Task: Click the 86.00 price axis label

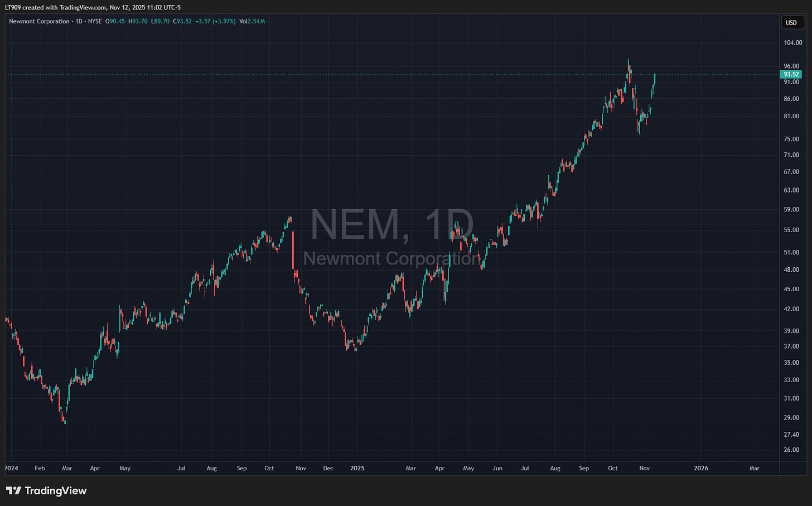Action: pos(791,99)
